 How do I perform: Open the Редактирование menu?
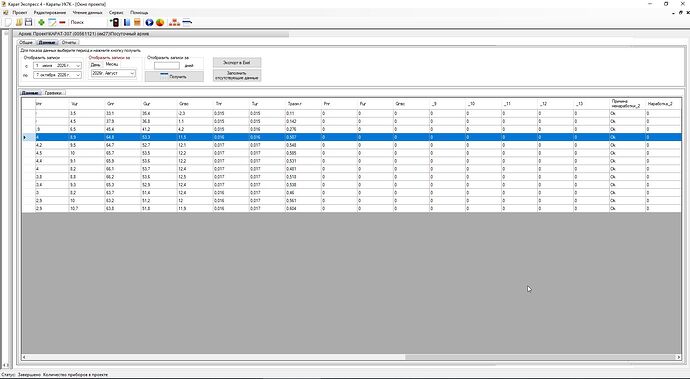[50, 13]
